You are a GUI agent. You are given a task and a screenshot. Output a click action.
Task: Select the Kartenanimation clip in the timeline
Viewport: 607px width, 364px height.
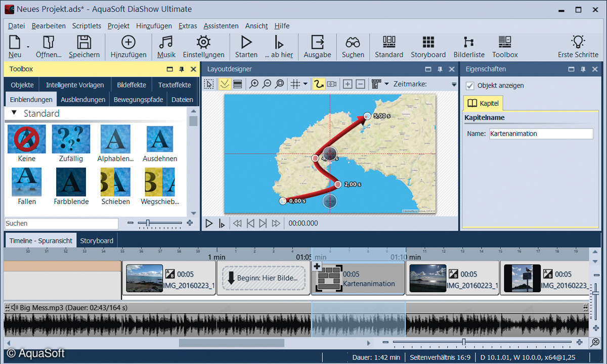coord(359,278)
